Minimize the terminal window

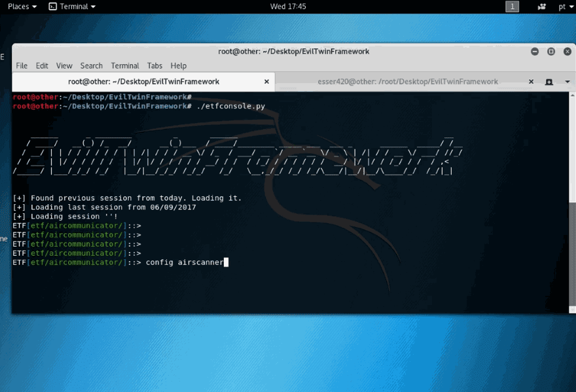535,52
